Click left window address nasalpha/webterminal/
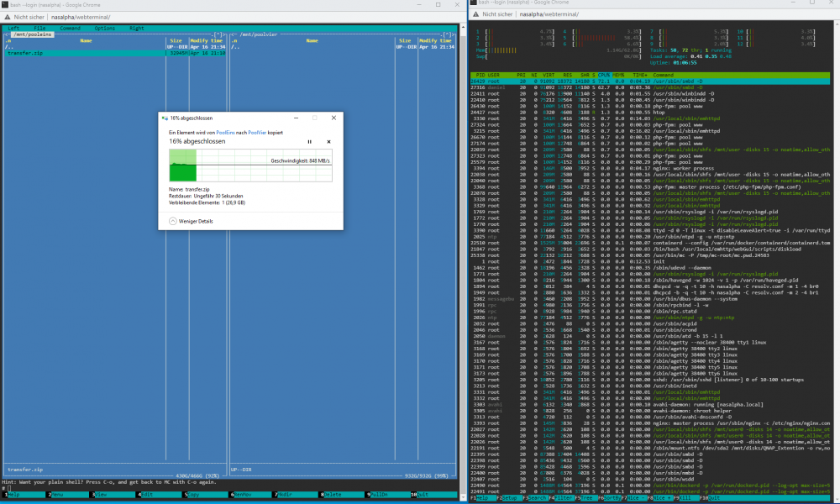This screenshot has height=504, width=840. point(81,17)
